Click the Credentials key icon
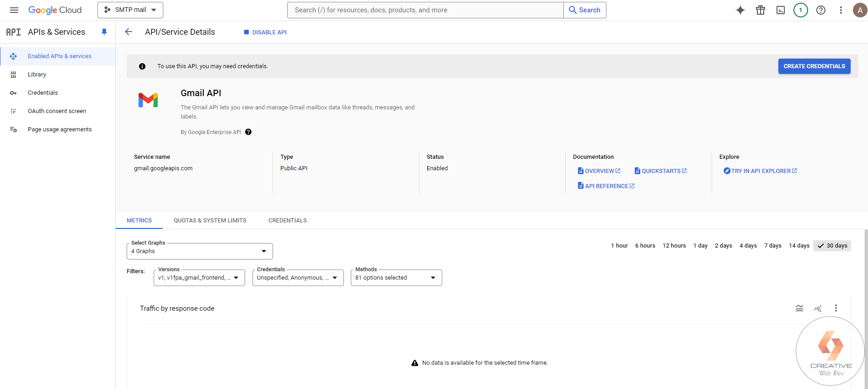Viewport: 868px width, 389px height. click(13, 93)
